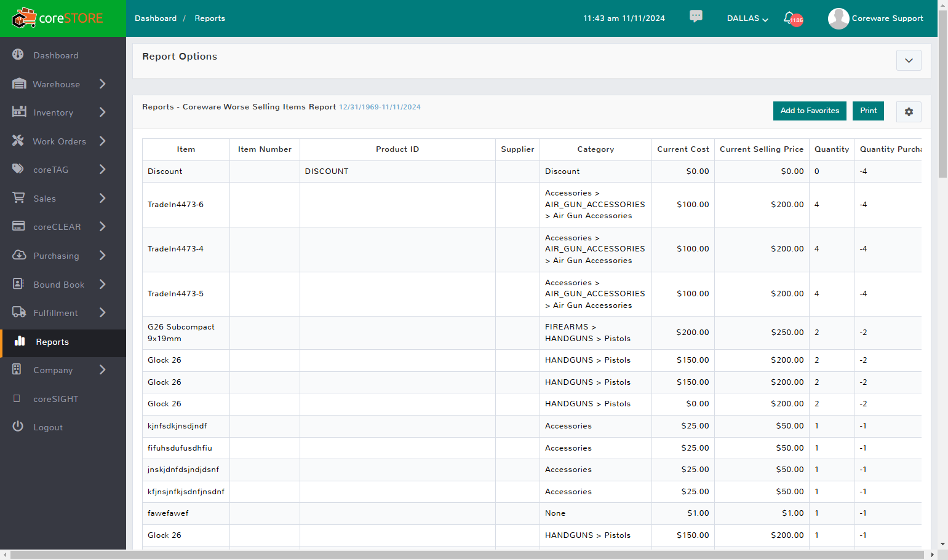Screen dimensions: 948x560
Task: Go to Dashboard breadcrumb link
Action: pos(156,18)
